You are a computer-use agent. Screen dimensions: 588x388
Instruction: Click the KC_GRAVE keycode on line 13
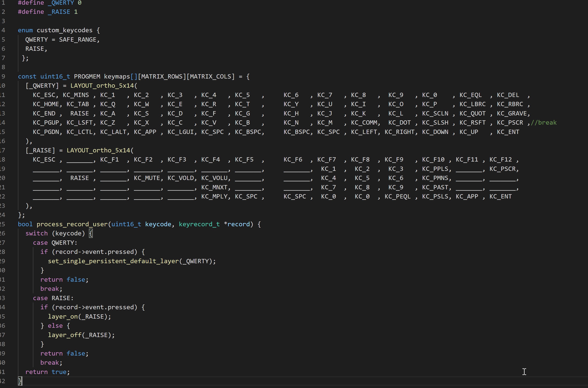pyautogui.click(x=513, y=113)
